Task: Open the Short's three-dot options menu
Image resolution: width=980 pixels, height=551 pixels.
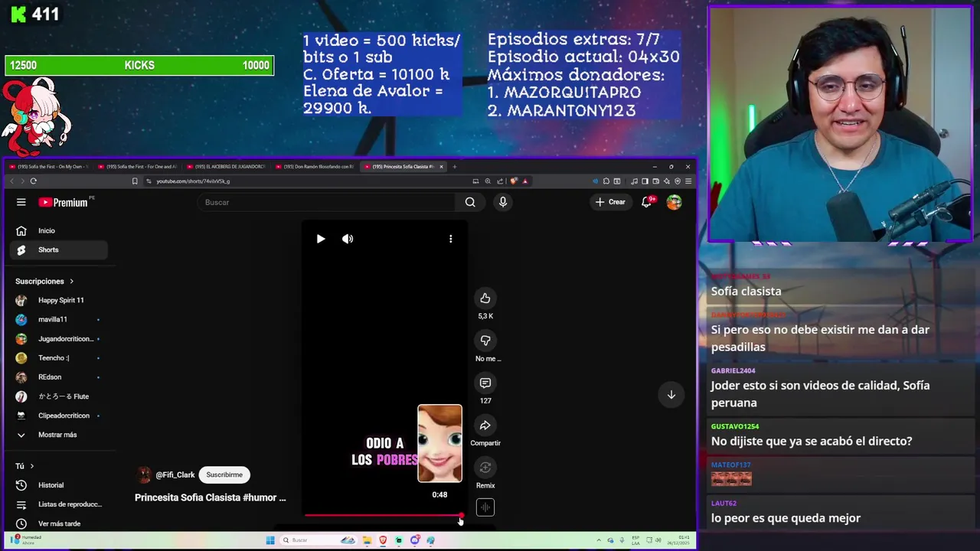Action: [x=450, y=239]
